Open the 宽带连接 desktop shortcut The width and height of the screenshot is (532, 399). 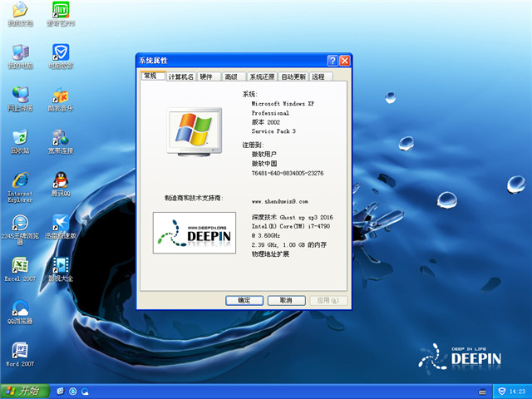point(61,141)
